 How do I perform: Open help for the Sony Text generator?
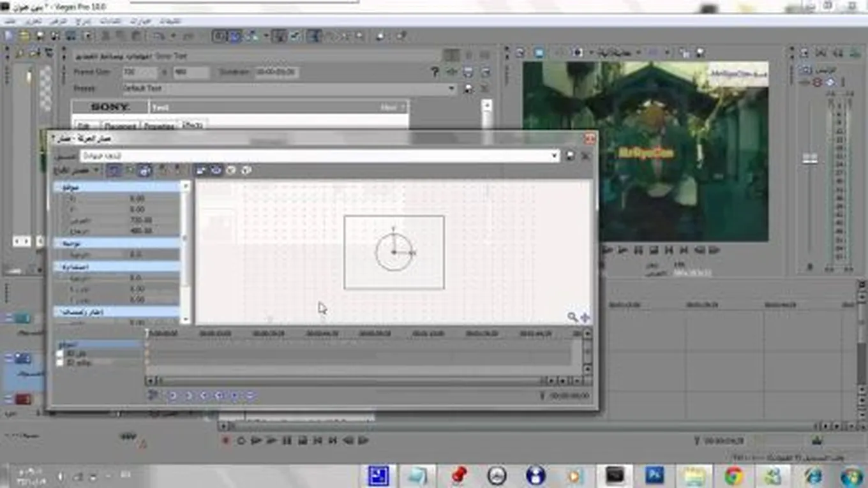(x=435, y=72)
